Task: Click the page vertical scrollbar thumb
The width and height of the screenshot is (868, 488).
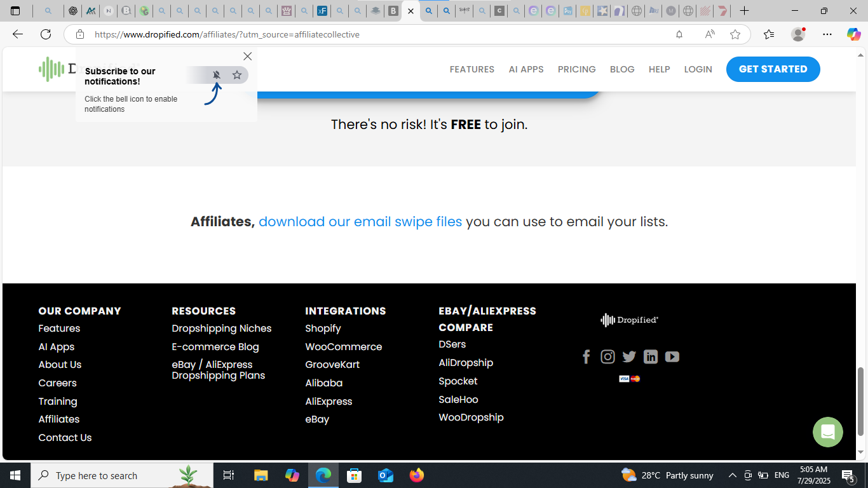Action: click(861, 402)
